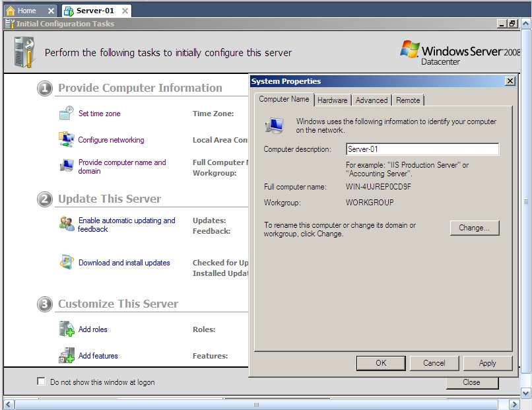Click the Add features icon
532x410 pixels.
(67, 355)
